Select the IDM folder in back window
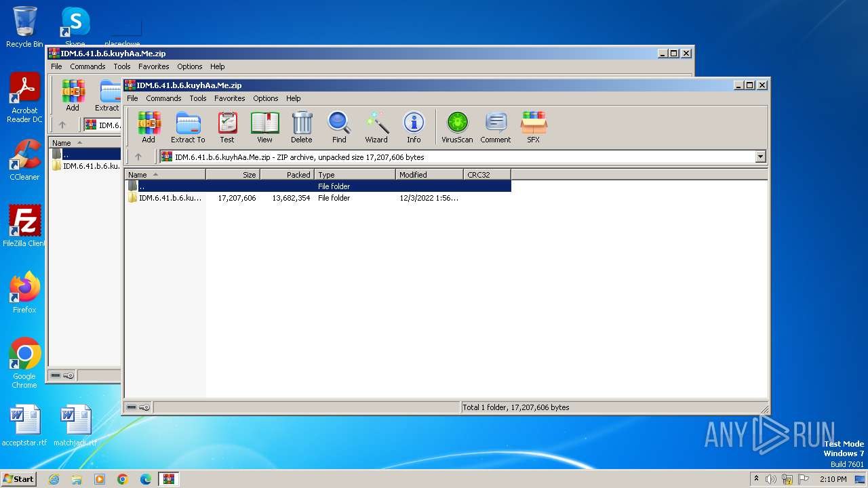This screenshot has height=488, width=868. [86, 166]
